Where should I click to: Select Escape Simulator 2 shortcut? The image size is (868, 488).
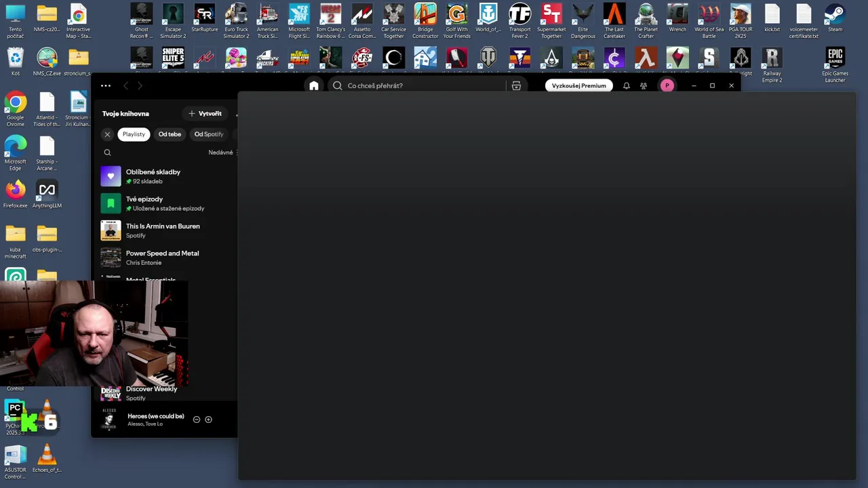coord(173,21)
